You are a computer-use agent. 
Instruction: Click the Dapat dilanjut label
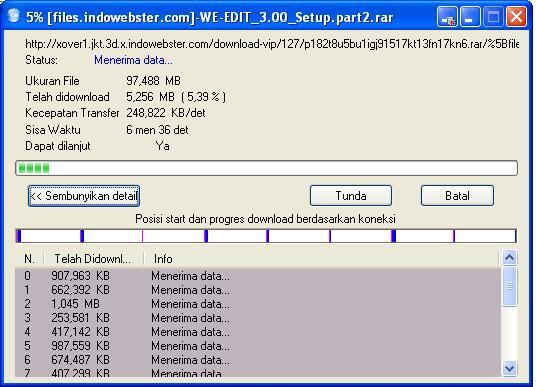tap(58, 146)
